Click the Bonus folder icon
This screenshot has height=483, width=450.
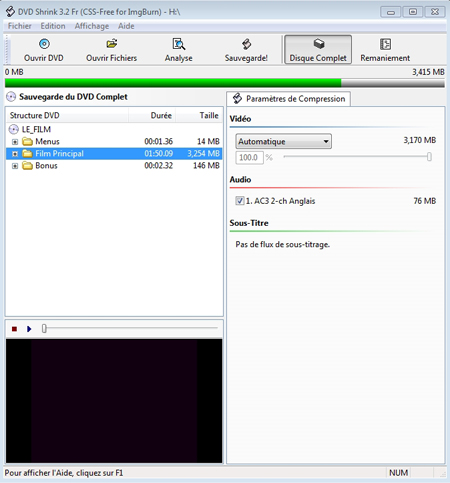(27, 166)
